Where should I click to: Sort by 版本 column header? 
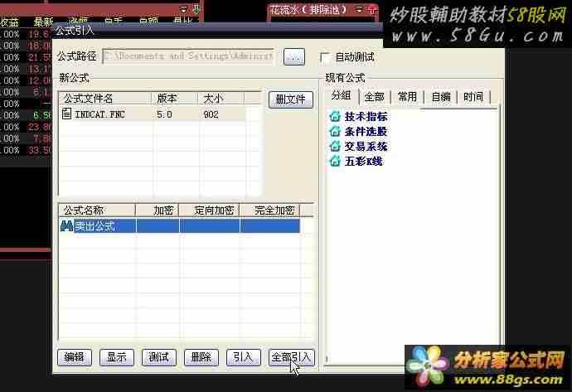(x=174, y=99)
